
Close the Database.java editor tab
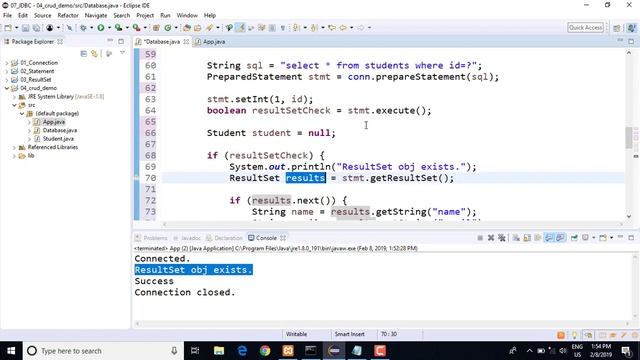point(186,42)
